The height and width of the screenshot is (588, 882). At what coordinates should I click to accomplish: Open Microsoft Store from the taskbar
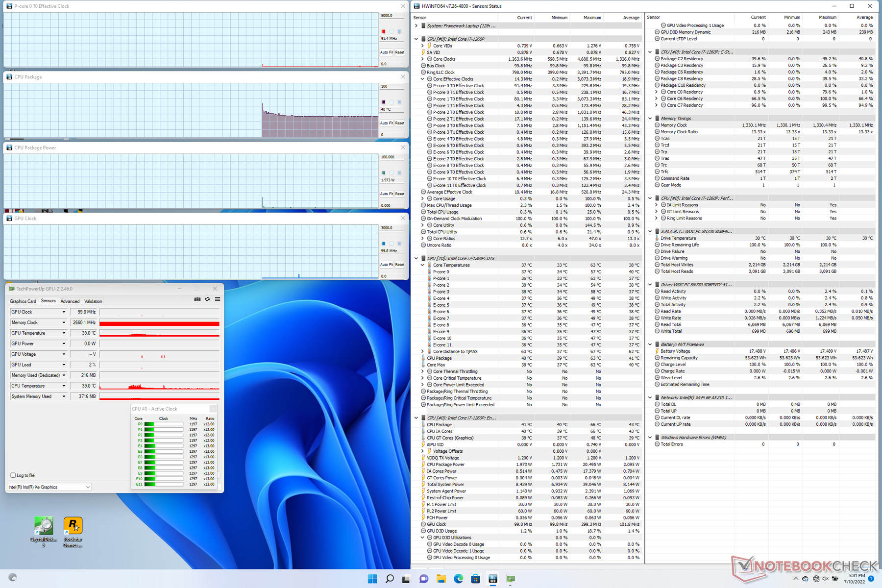pyautogui.click(x=475, y=579)
